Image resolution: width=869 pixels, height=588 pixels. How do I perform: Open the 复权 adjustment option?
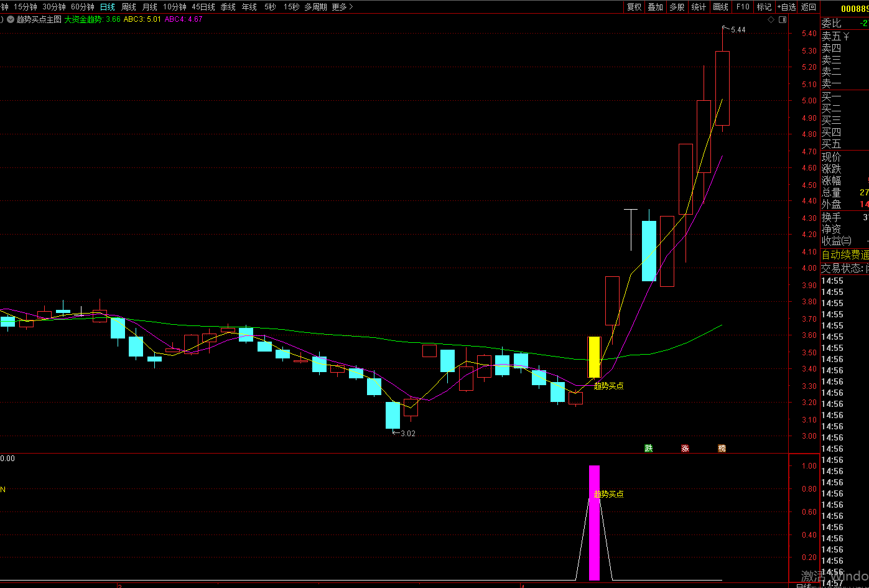(634, 7)
